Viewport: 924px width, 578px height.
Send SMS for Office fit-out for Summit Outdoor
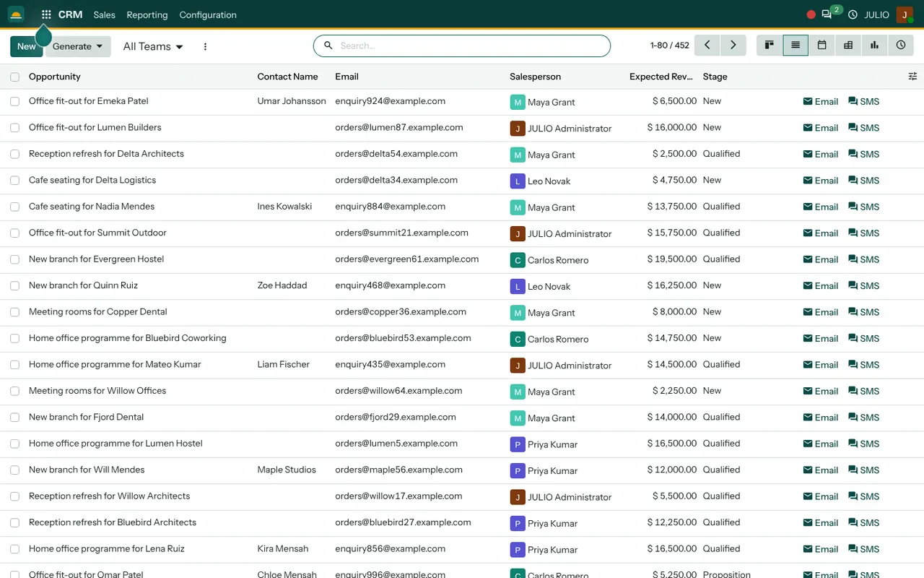point(864,233)
